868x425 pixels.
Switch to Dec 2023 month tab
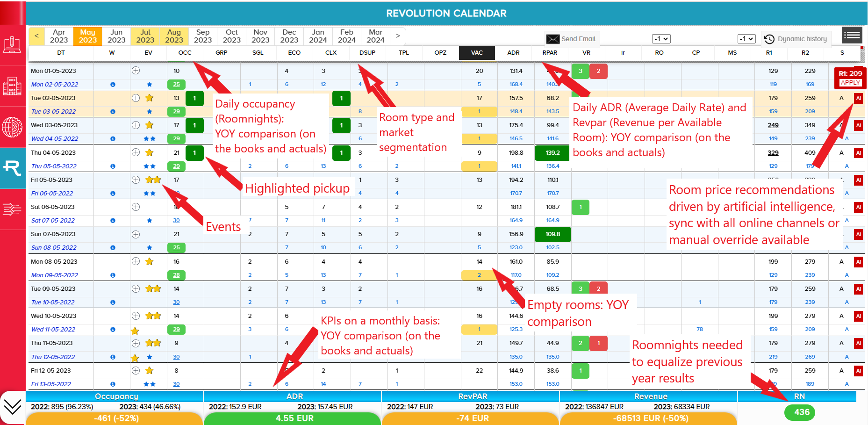coord(289,36)
